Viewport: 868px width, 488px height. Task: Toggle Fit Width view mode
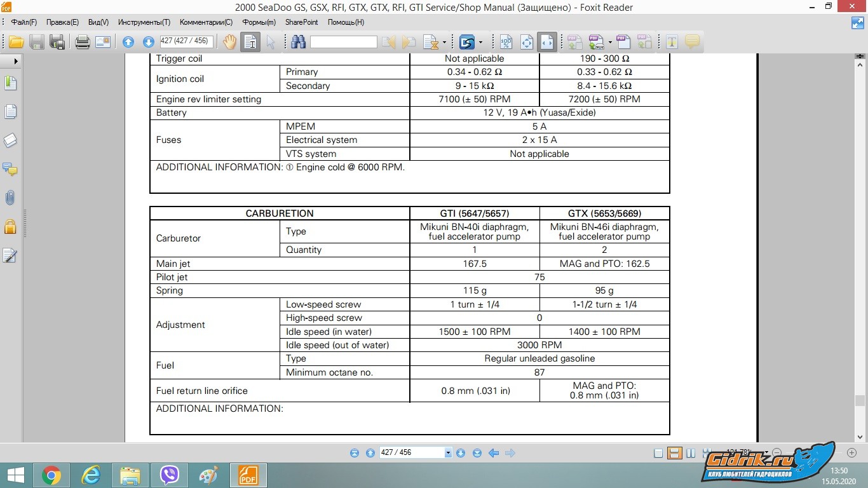pyautogui.click(x=547, y=42)
